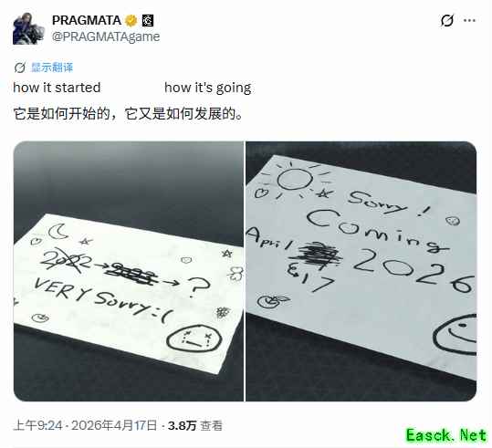Click the 显示翻译 show translation link
Image resolution: width=492 pixels, height=448 pixels.
[52, 68]
